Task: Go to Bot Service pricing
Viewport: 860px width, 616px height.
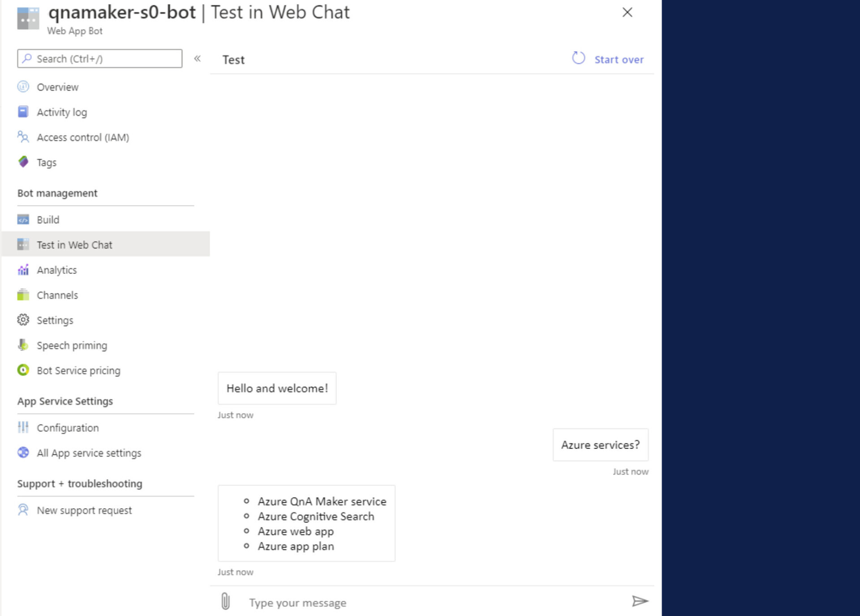Action: point(78,371)
